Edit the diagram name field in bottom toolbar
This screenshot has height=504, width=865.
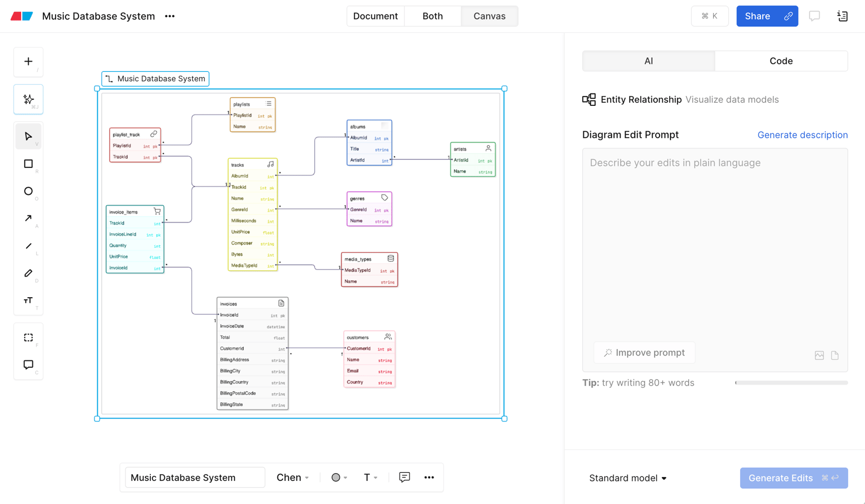[x=195, y=478]
